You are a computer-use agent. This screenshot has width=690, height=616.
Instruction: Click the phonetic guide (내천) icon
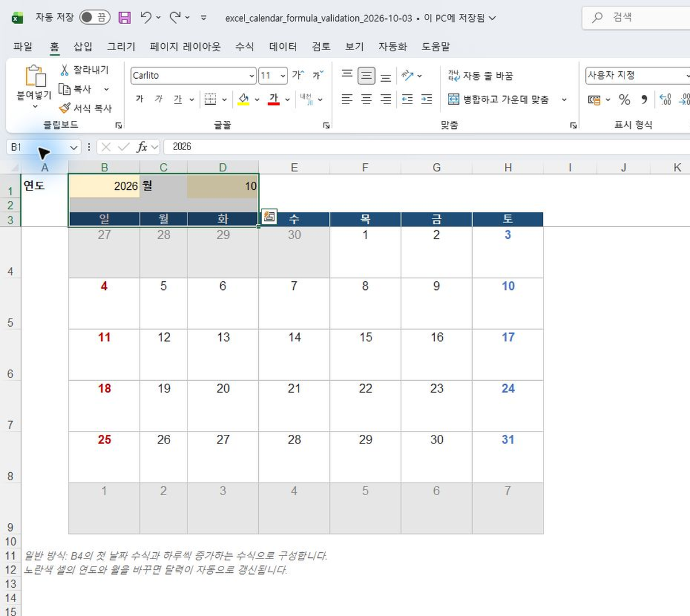306,100
